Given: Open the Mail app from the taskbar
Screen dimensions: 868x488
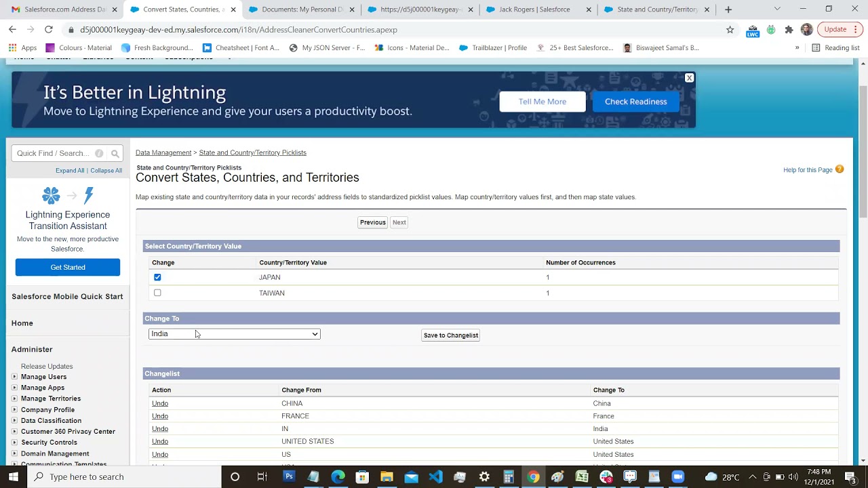Looking at the screenshot, I should point(411,476).
